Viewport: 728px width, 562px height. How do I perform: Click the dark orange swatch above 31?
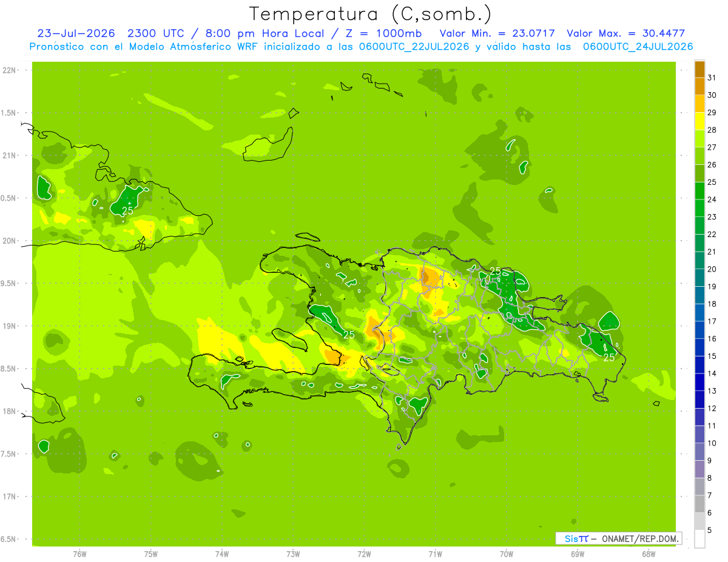click(699, 69)
